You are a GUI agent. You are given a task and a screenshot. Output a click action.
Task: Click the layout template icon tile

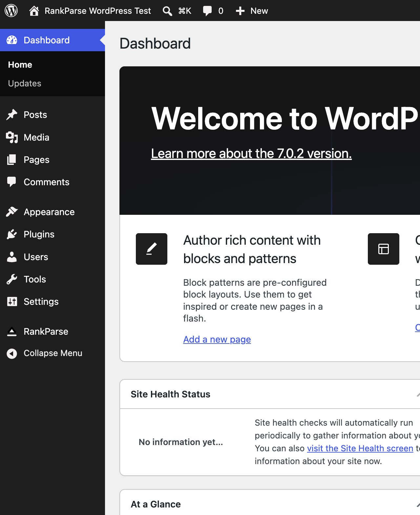(384, 249)
